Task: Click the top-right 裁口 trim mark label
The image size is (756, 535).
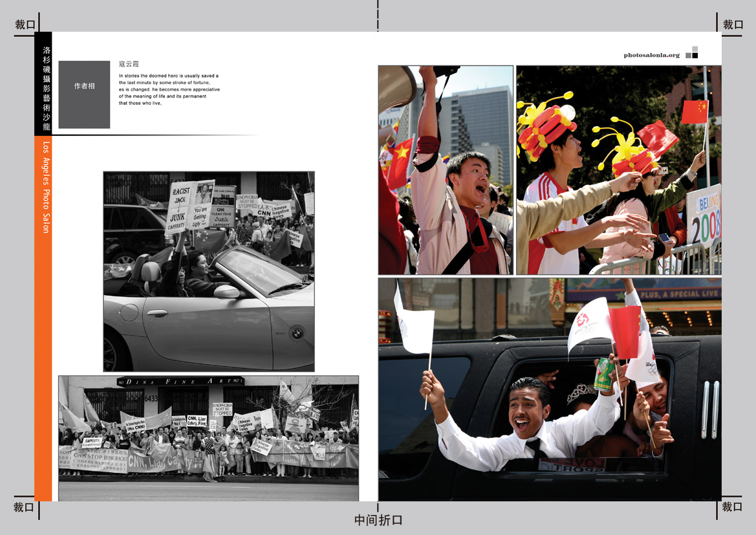Action: tap(733, 25)
